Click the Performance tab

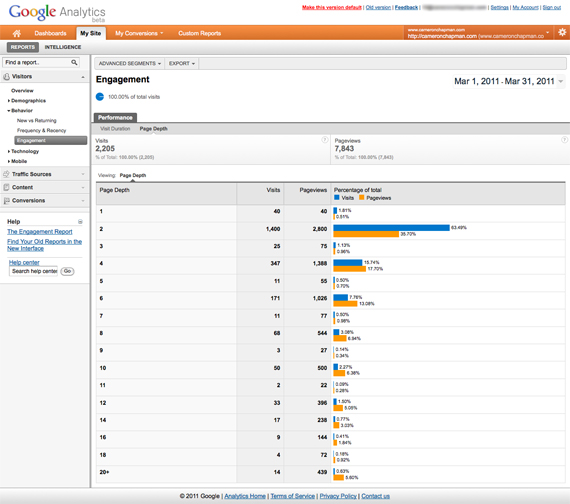coord(115,117)
